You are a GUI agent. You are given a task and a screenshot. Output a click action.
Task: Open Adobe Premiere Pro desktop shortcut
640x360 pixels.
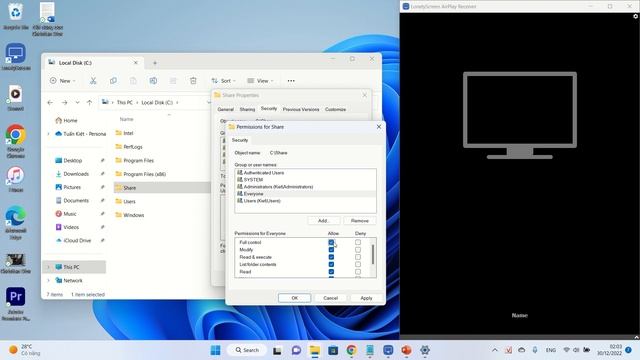point(16,304)
